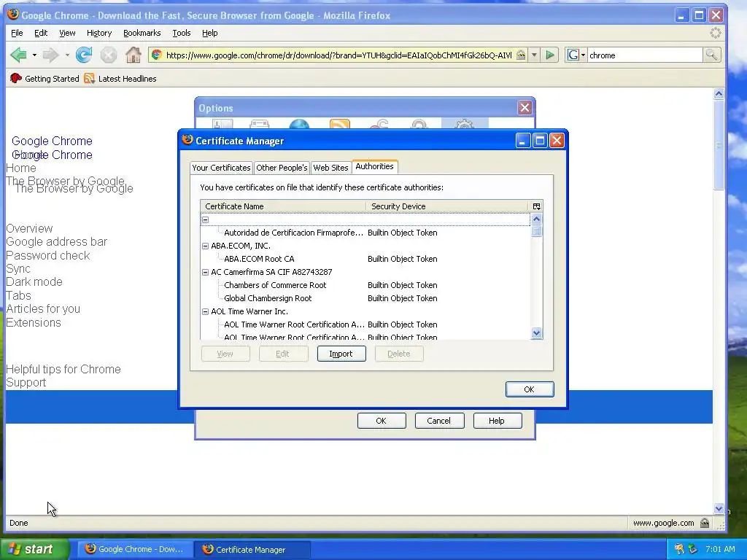Open the Password check link

[47, 256]
